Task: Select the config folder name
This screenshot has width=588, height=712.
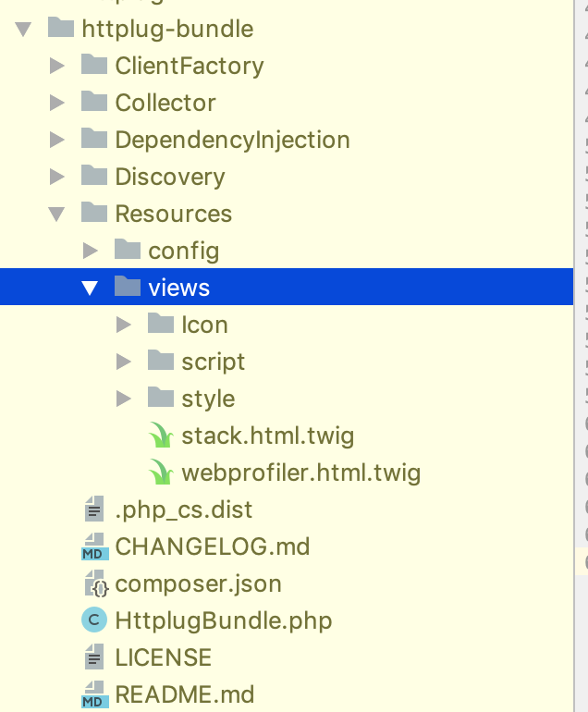Action: [x=183, y=252]
